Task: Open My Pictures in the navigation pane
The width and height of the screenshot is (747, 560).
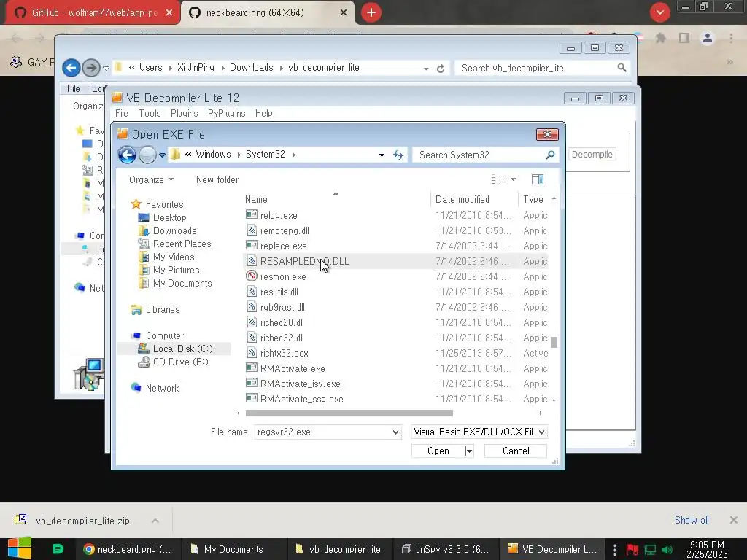Action: click(177, 270)
